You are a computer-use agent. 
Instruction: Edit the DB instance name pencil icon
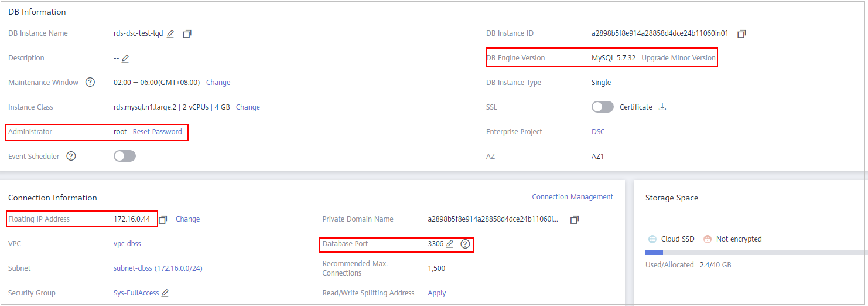point(170,34)
